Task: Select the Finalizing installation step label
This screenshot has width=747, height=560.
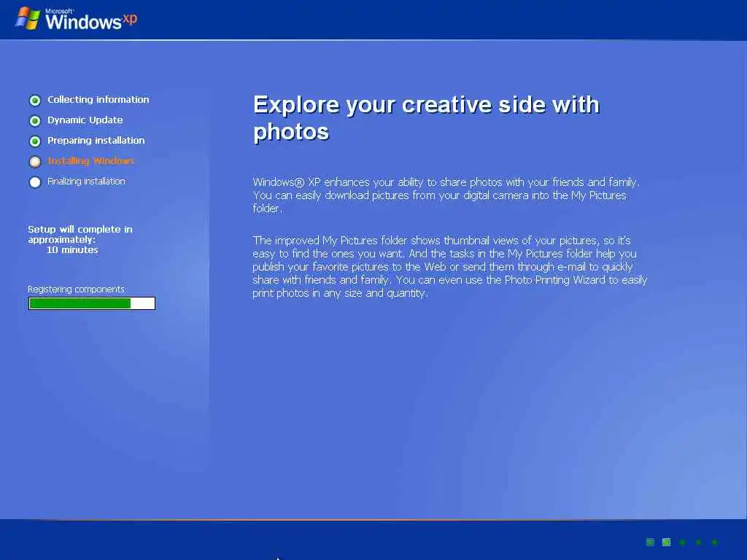Action: pyautogui.click(x=86, y=182)
